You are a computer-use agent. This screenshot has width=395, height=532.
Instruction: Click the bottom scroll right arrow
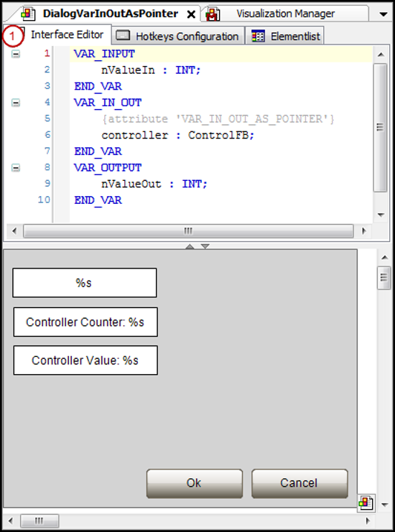click(x=368, y=521)
